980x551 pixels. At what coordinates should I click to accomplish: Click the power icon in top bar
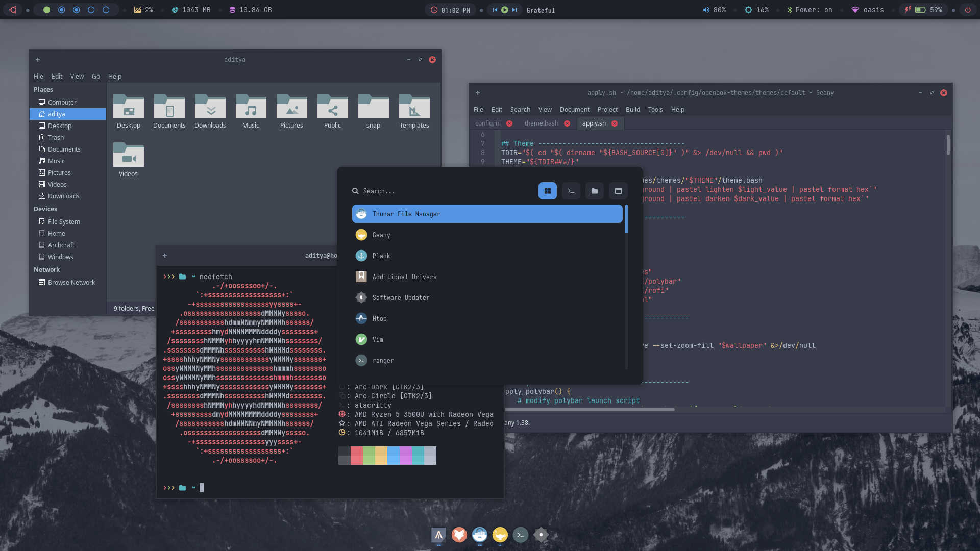coord(967,10)
